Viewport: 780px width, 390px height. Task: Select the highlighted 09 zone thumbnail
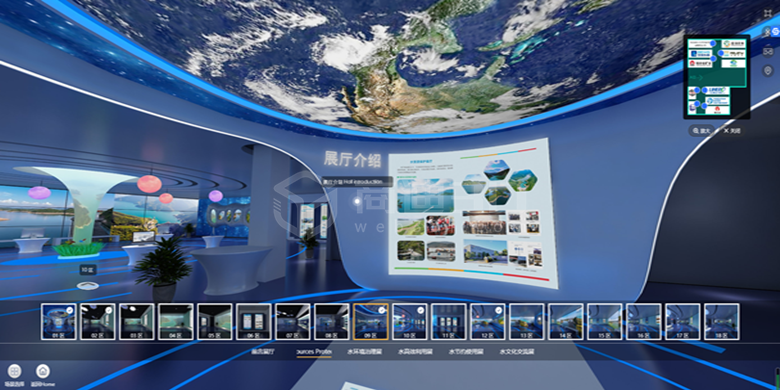(x=371, y=322)
